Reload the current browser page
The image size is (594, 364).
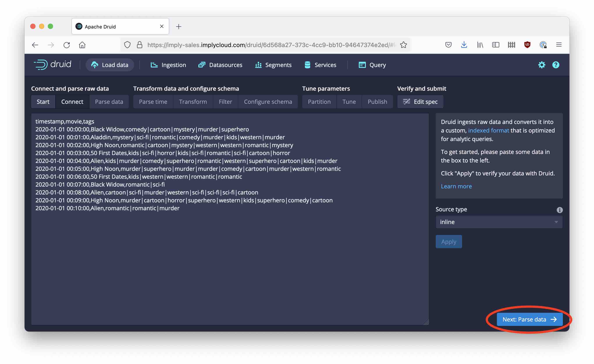[x=67, y=45]
